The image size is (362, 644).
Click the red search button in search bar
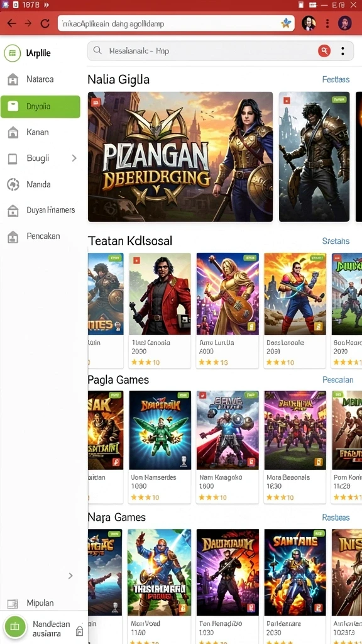(x=324, y=51)
